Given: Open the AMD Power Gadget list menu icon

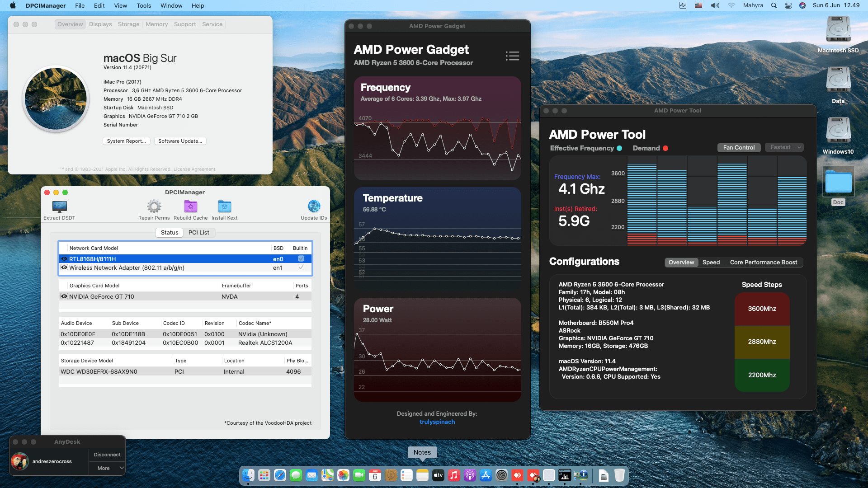Looking at the screenshot, I should pyautogui.click(x=512, y=56).
